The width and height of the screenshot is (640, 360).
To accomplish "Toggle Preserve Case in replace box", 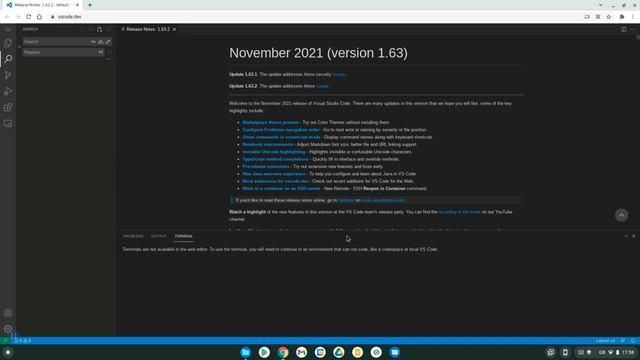I will click(100, 52).
